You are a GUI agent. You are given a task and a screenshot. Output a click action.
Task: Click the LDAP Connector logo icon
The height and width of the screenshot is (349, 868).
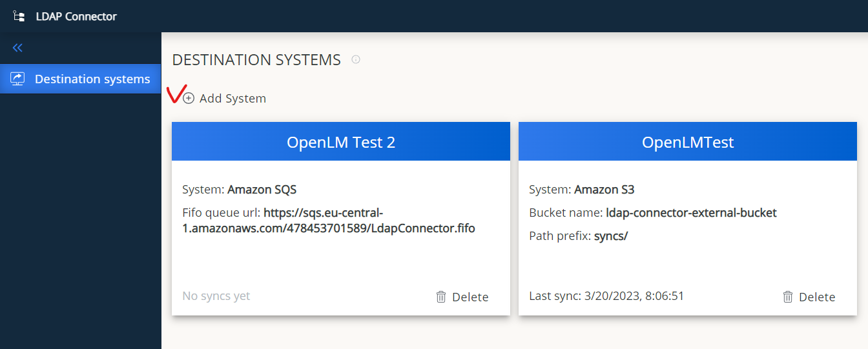[19, 16]
